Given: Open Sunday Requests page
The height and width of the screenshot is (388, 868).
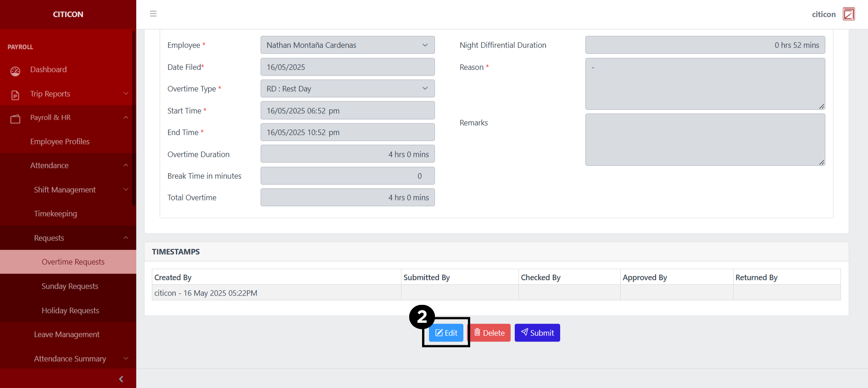Looking at the screenshot, I should [x=70, y=286].
